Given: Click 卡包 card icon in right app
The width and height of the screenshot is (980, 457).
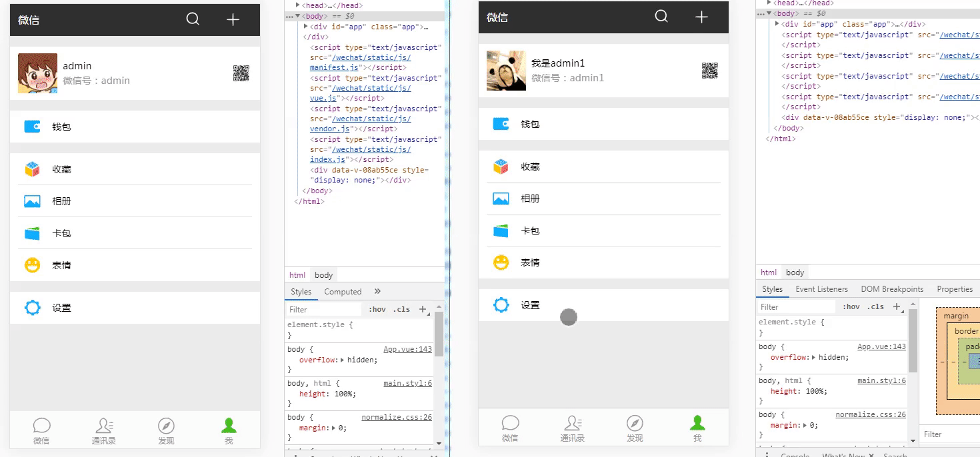Looking at the screenshot, I should pyautogui.click(x=501, y=230).
